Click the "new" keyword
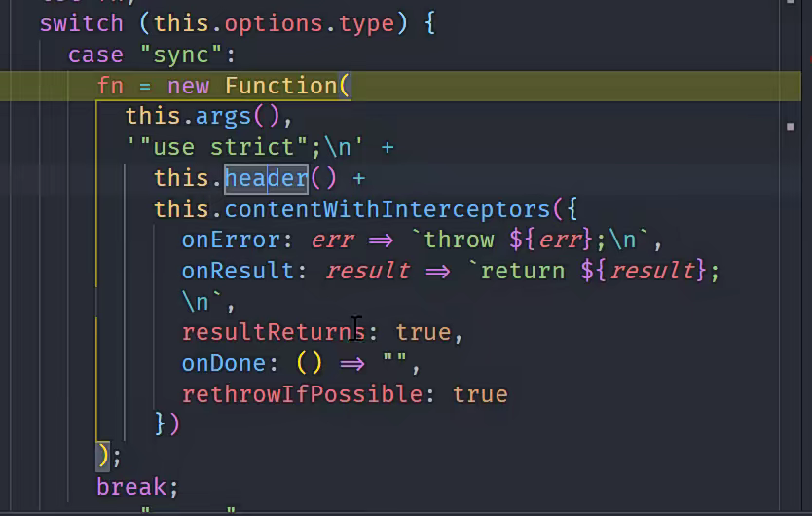 coord(188,86)
